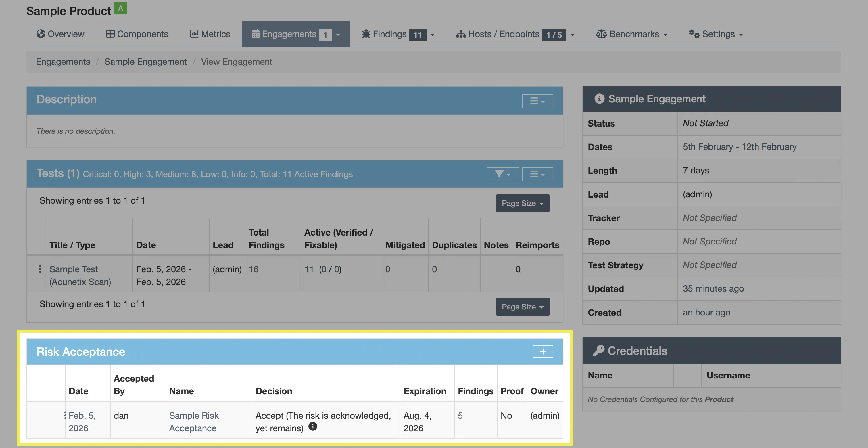This screenshot has height=448, width=868.
Task: Expand the bottom Page Size dropdown
Action: (x=522, y=307)
